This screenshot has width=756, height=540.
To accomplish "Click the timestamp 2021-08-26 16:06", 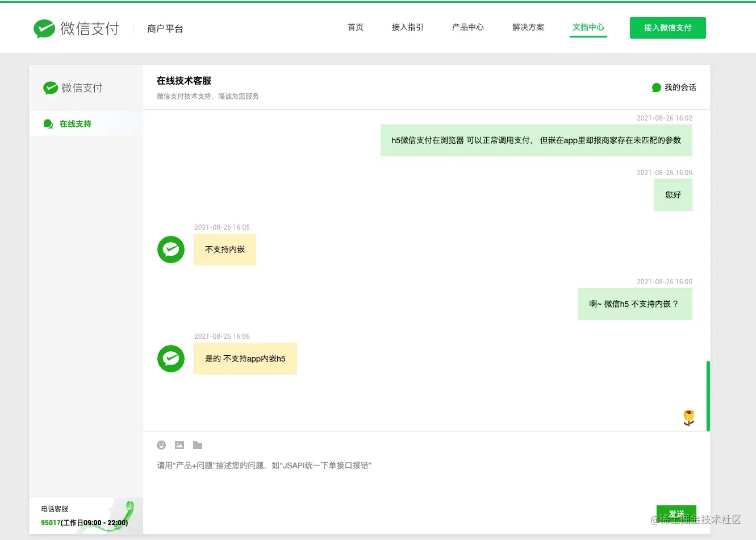I will click(222, 337).
